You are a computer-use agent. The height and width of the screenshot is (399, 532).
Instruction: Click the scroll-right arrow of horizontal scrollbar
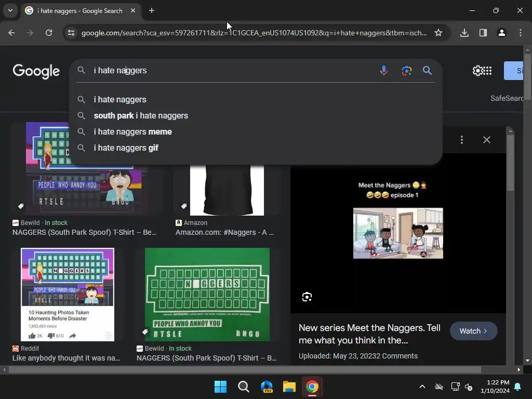(519, 370)
